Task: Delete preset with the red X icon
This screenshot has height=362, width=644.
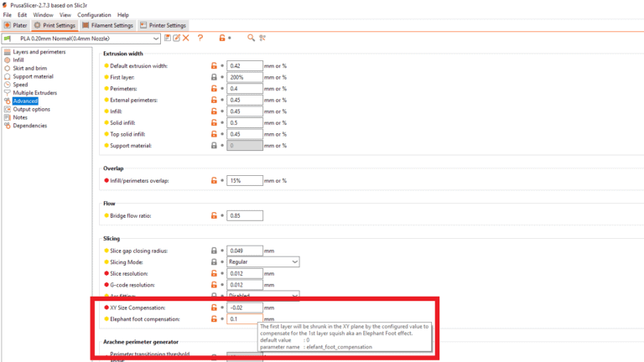Action: [x=186, y=38]
